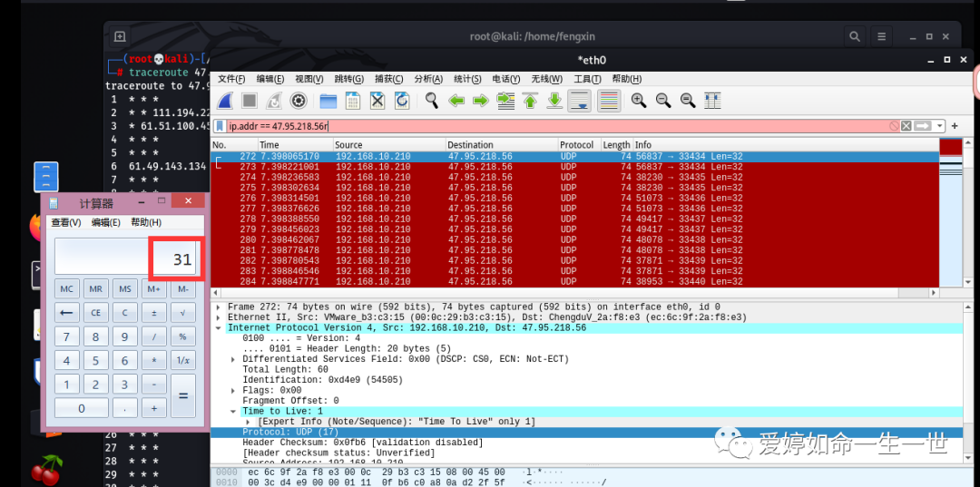The image size is (980, 487).
Task: Go forward to next packet arrow
Action: [x=481, y=101]
